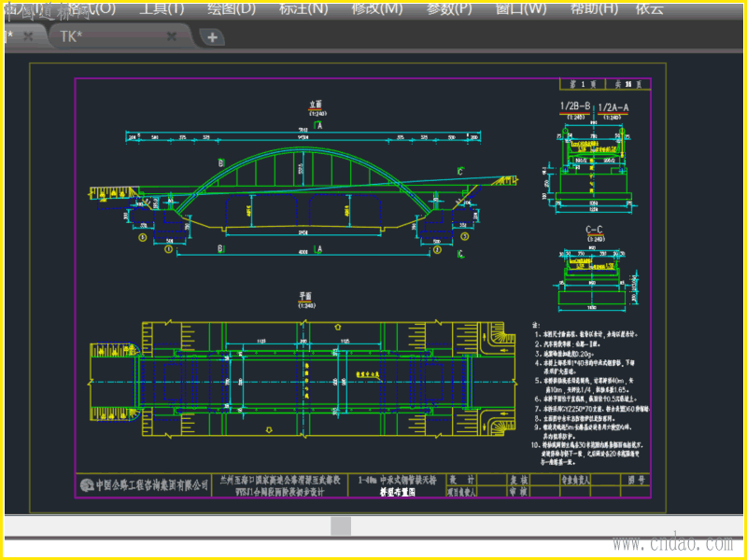Close the TK* drawing tab

coord(172,36)
